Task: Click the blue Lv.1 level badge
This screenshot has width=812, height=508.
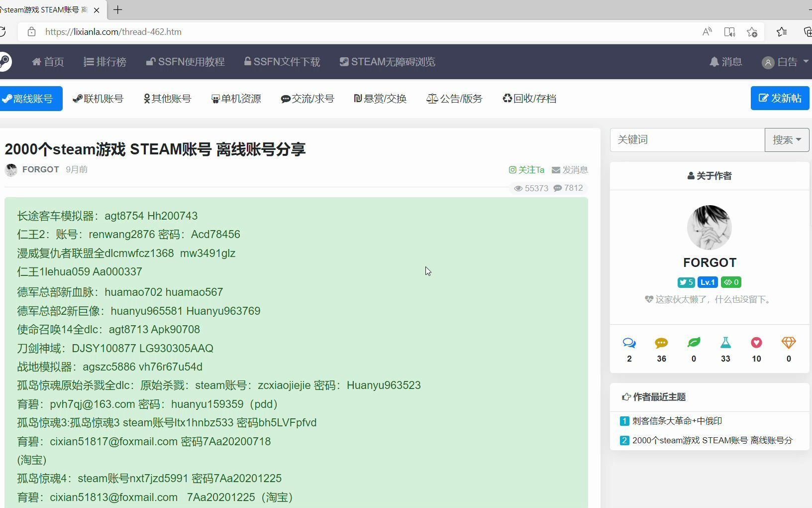Action: pos(708,282)
